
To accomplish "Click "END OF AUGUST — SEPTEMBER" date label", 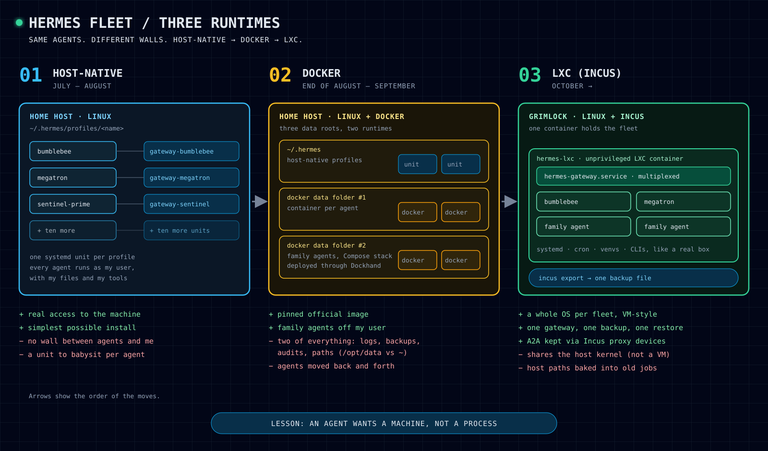I will pyautogui.click(x=359, y=86).
